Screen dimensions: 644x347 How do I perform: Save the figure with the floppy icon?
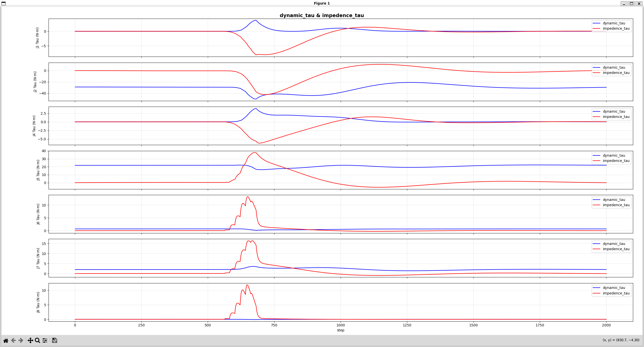pos(55,340)
